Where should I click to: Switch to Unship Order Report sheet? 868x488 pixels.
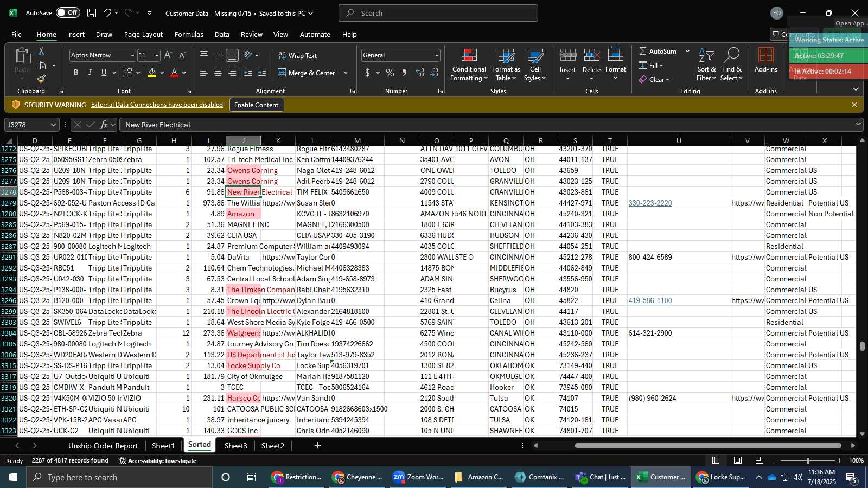(x=103, y=446)
